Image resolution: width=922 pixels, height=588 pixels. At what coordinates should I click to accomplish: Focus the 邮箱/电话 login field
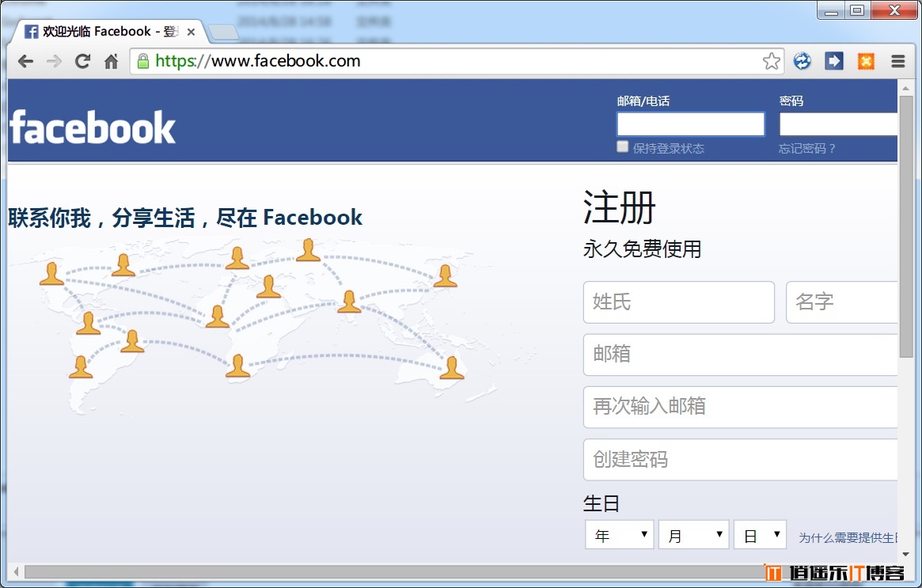pos(690,124)
